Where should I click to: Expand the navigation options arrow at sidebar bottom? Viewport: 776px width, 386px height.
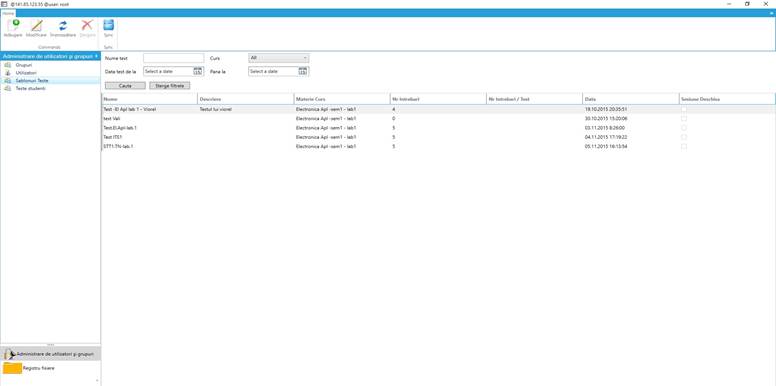coord(97,380)
